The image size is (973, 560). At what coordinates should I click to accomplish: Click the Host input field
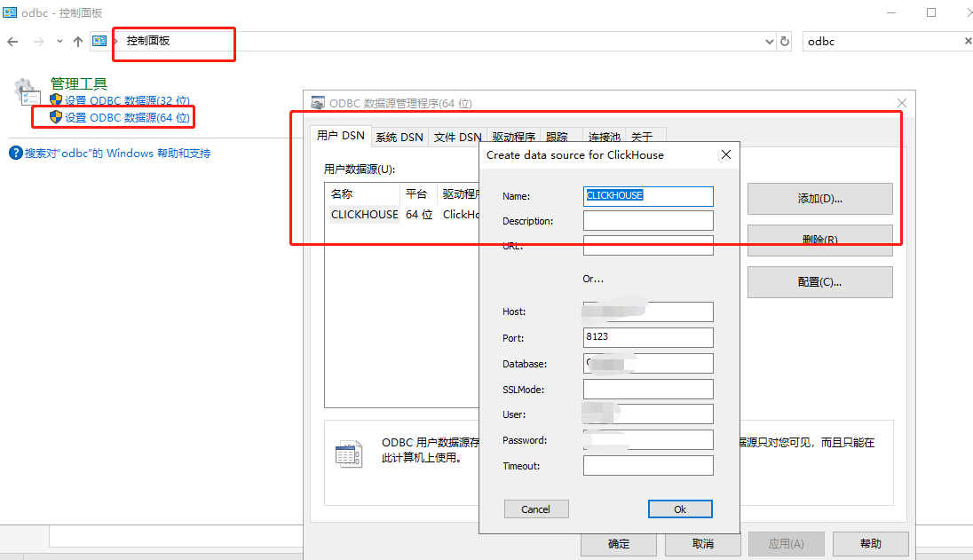(x=648, y=312)
